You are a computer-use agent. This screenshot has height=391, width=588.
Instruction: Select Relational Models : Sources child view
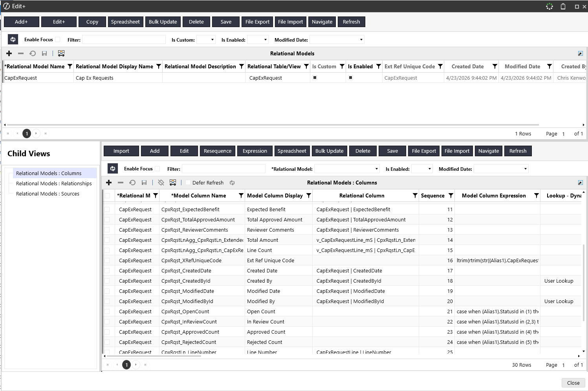point(48,194)
